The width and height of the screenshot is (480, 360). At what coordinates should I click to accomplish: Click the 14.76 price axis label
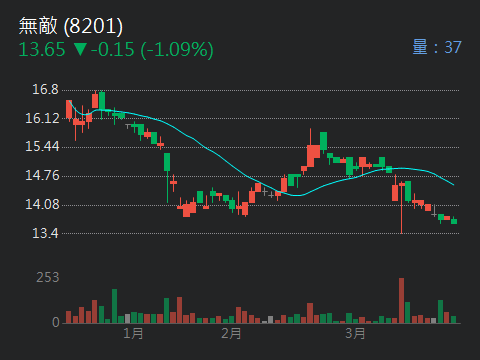42,176
